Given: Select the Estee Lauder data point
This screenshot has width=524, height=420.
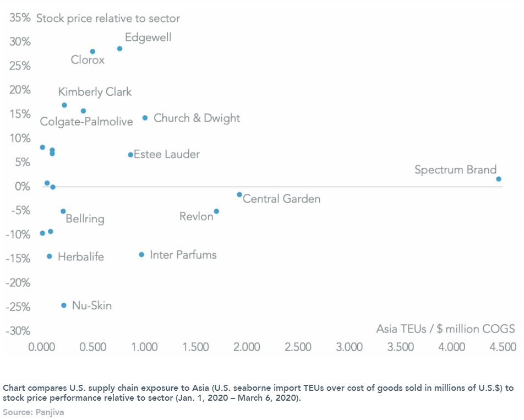Looking at the screenshot, I should point(130,155).
